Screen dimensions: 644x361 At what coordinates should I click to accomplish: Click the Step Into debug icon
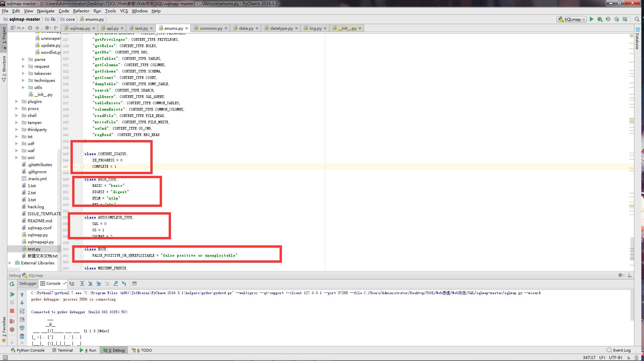coord(90,283)
